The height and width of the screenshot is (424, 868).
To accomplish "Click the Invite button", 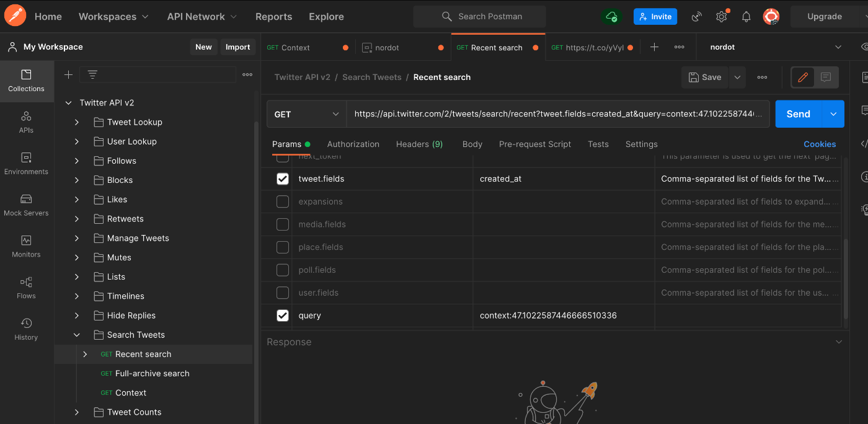I will coord(655,17).
